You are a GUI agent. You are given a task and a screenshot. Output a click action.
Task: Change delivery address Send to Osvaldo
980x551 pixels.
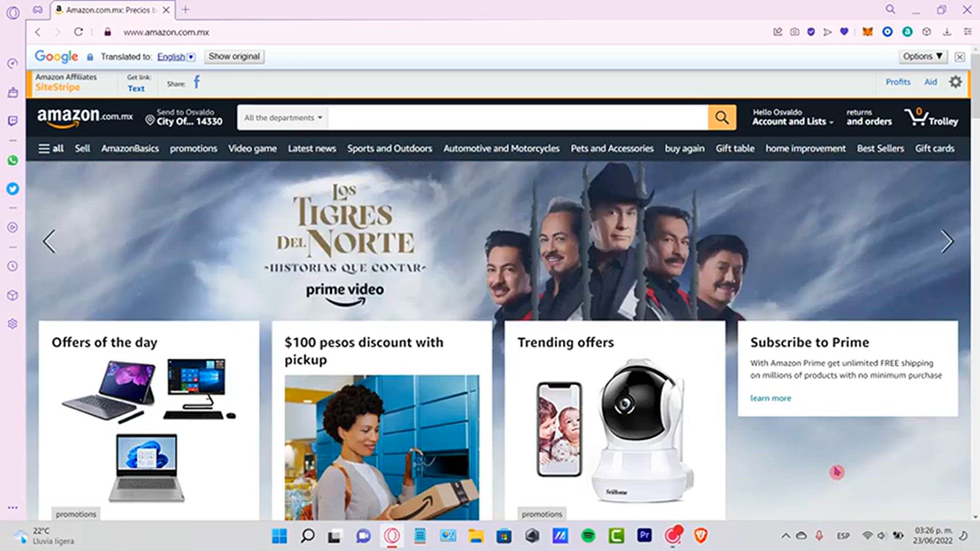tap(184, 117)
